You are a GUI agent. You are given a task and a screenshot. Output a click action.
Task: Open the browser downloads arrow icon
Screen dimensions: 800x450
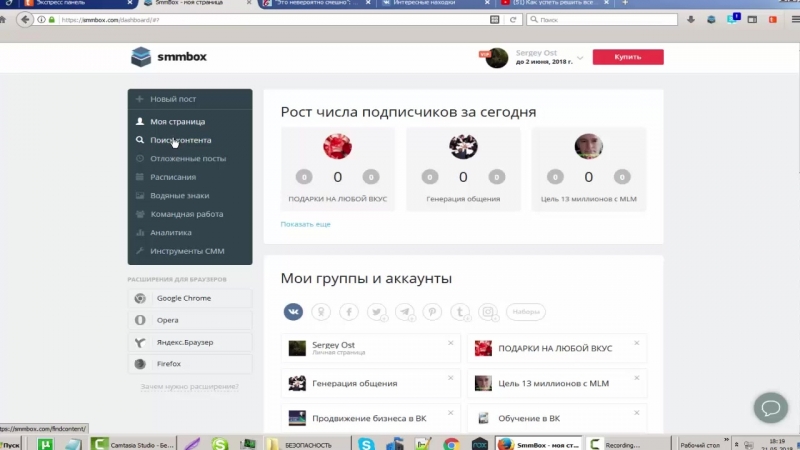click(x=691, y=19)
